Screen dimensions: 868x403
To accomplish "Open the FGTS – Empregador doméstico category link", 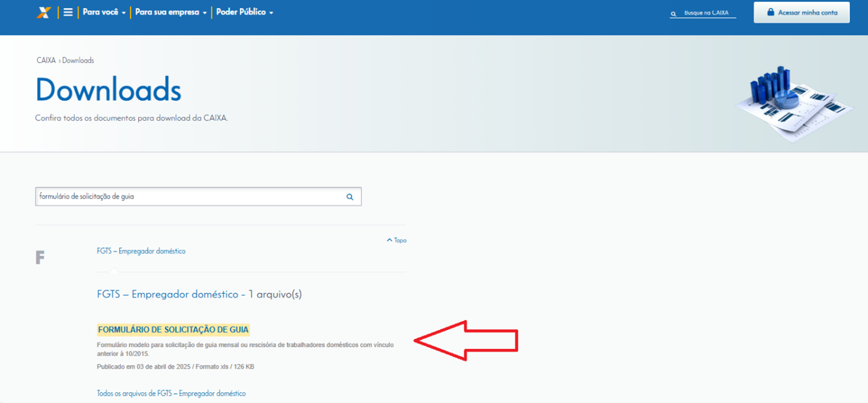I will point(141,251).
